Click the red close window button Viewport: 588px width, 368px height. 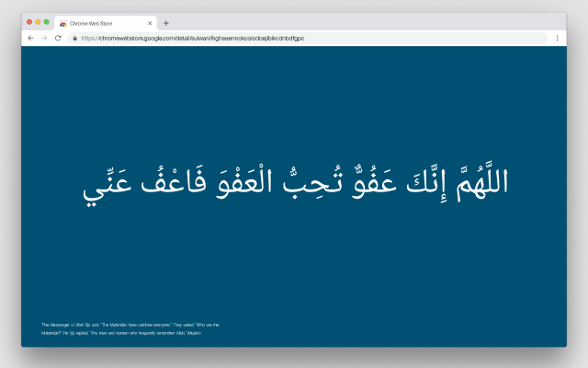coord(29,22)
